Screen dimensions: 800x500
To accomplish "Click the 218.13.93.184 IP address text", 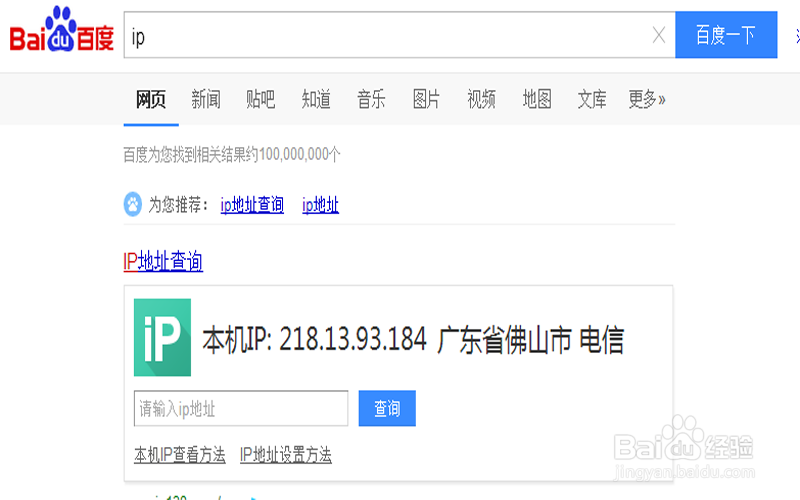I will coord(353,339).
